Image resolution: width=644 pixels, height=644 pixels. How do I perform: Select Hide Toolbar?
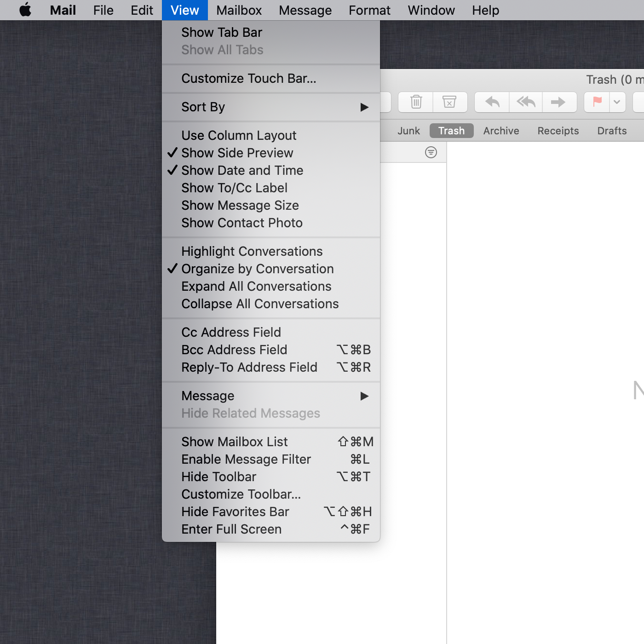tap(271, 477)
